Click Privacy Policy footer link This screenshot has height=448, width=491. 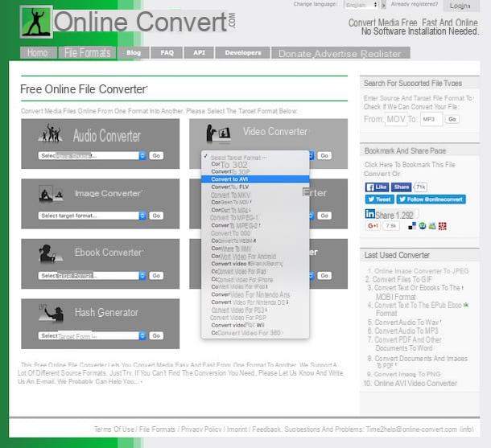point(201,430)
